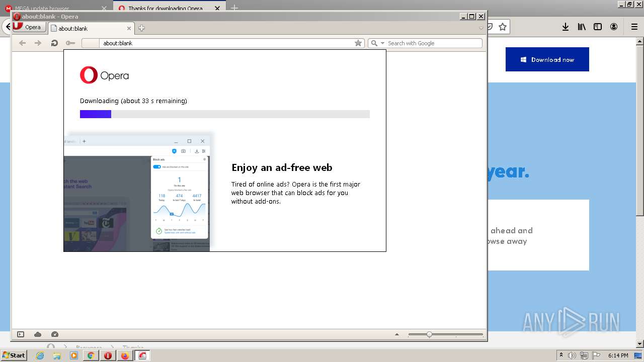Launch Internet Explorer from taskbar
Viewport: 644px width, 362px height.
click(x=40, y=355)
